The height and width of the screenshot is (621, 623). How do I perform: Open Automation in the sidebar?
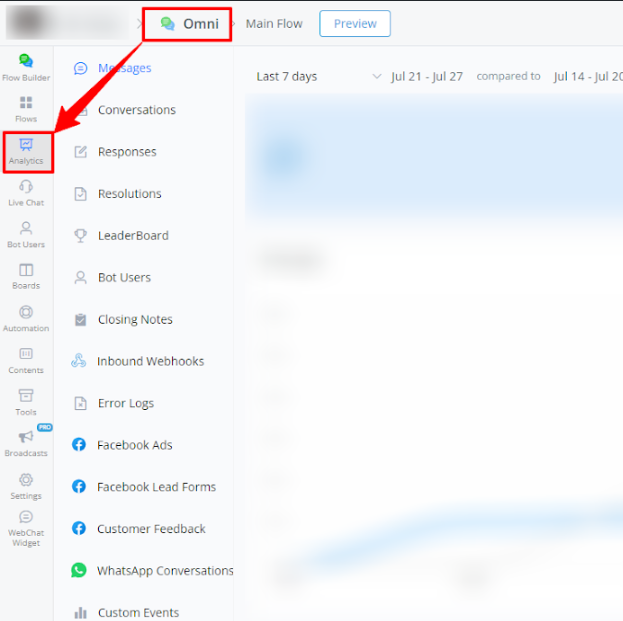(26, 318)
